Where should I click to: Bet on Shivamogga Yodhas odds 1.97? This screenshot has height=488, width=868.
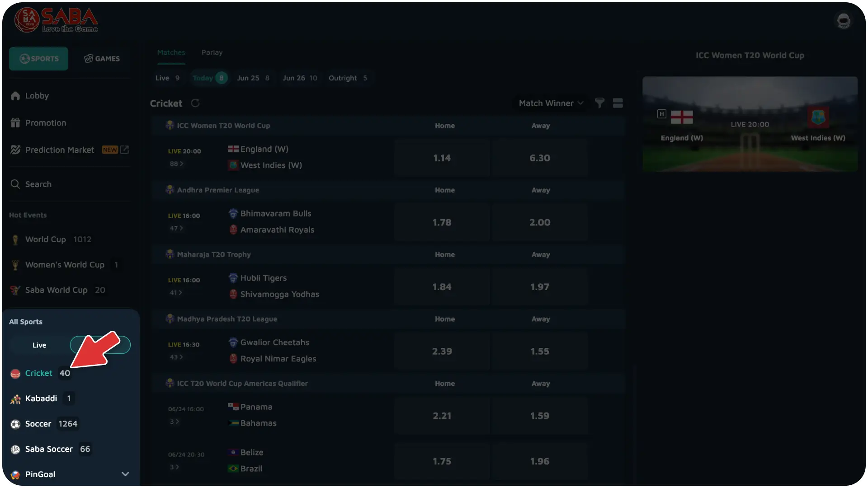point(540,287)
